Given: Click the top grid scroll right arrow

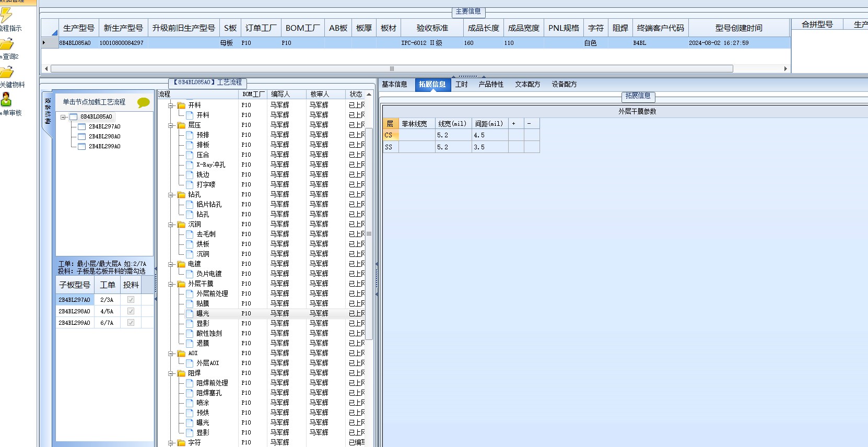Looking at the screenshot, I should 785,68.
